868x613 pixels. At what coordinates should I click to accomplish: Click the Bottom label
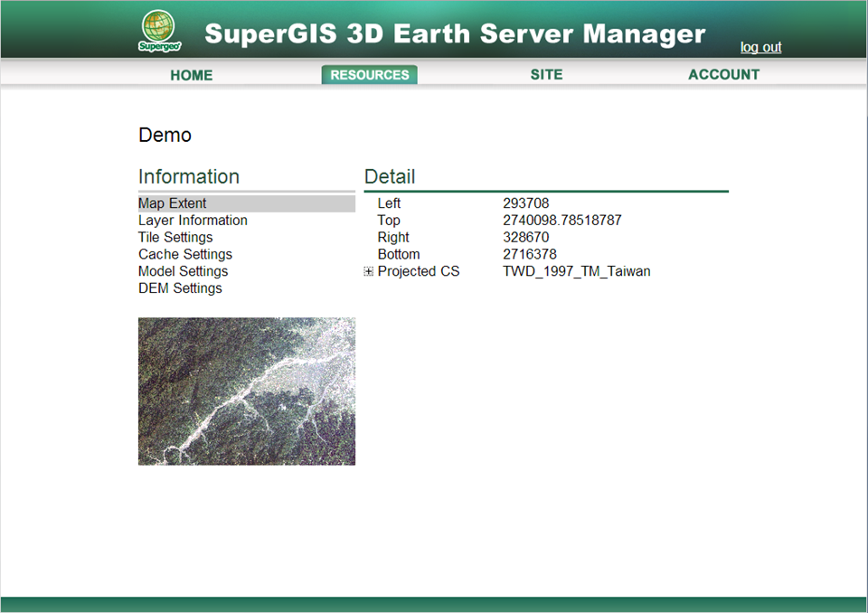tap(399, 255)
